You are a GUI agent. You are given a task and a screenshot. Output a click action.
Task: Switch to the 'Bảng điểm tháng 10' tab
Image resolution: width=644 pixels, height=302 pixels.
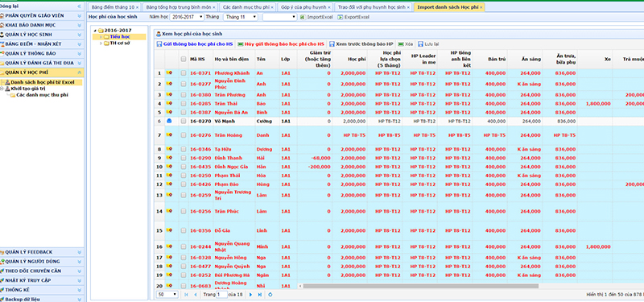113,7
